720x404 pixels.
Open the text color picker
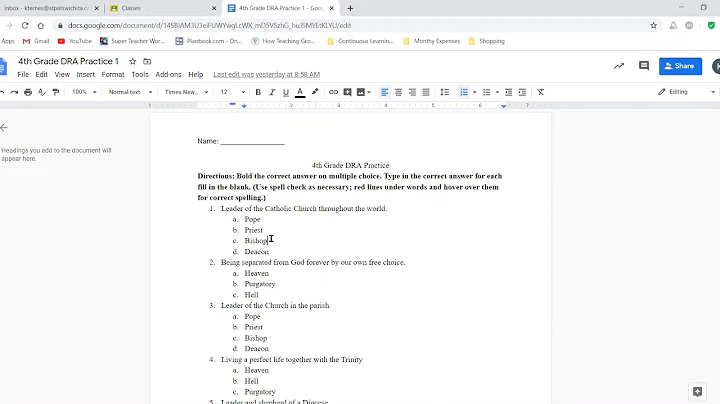coord(300,92)
